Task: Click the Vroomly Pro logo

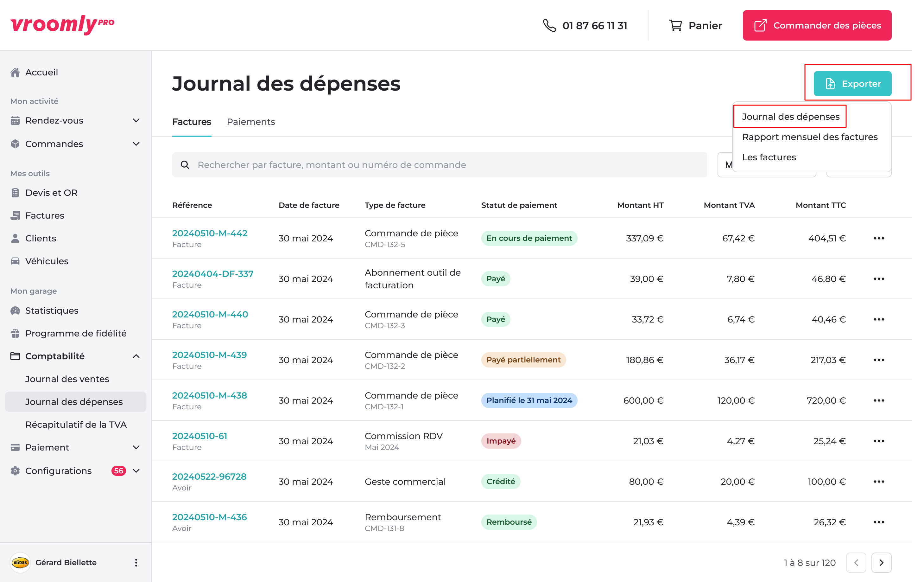Action: point(62,25)
